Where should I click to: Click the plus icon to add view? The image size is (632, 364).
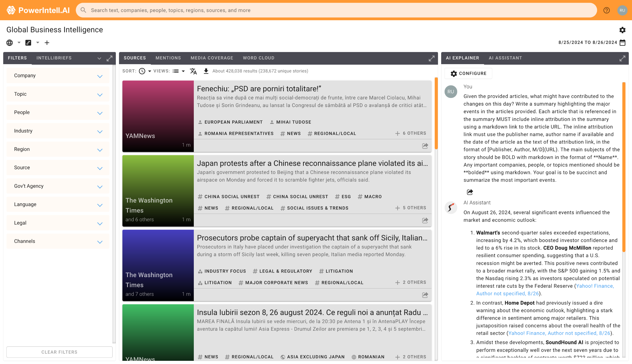47,43
